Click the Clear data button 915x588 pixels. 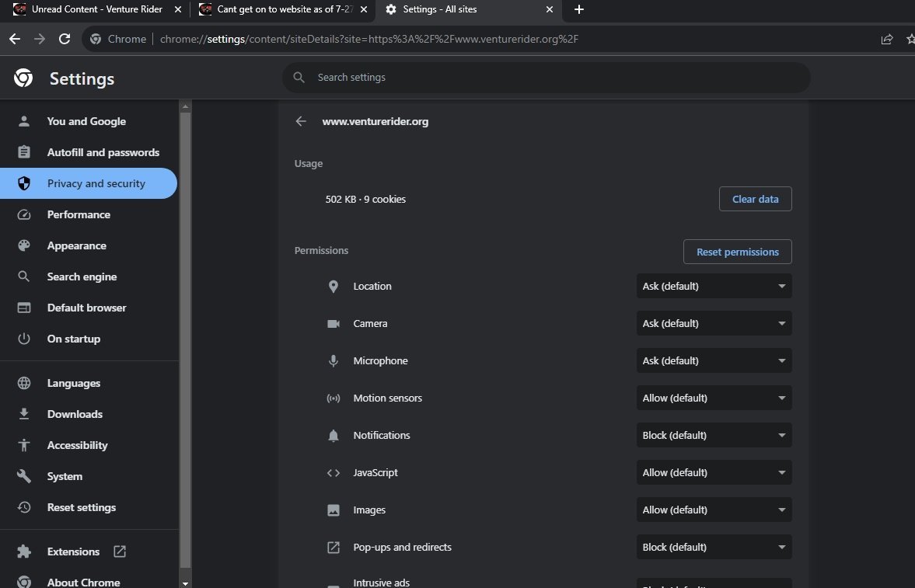[755, 199]
